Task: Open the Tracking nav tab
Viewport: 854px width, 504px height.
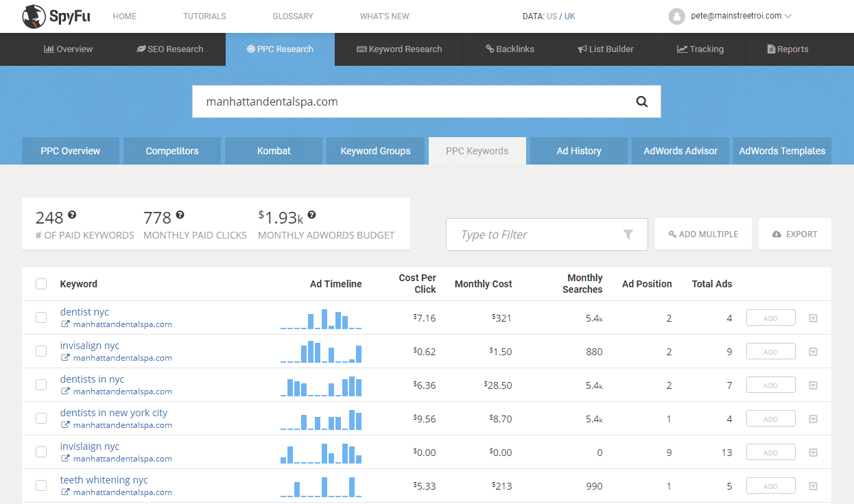Action: click(x=700, y=49)
